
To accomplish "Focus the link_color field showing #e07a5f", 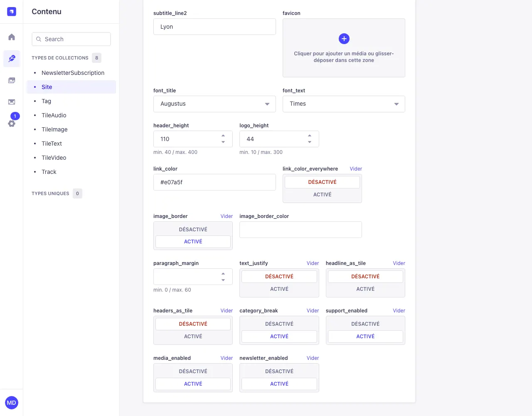I will [x=214, y=182].
